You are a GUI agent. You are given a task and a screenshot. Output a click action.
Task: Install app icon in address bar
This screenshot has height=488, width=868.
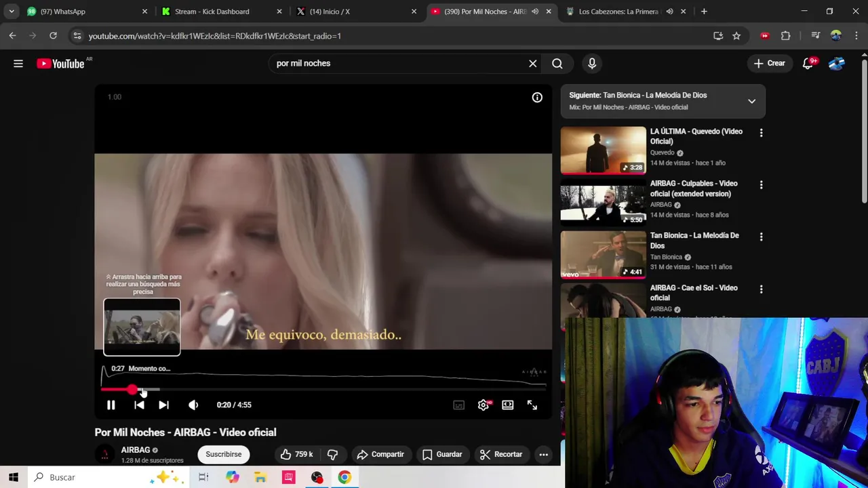click(x=718, y=36)
